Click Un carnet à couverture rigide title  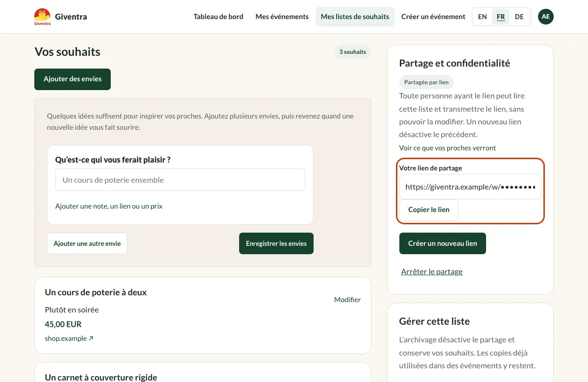[x=101, y=377]
